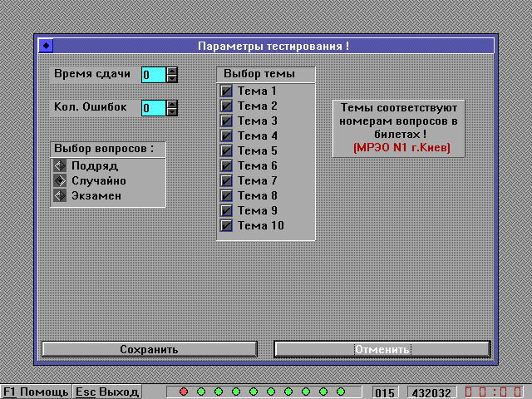Click the last green indicator dot in status bar
Screen dimensions: 532x399
341,392
